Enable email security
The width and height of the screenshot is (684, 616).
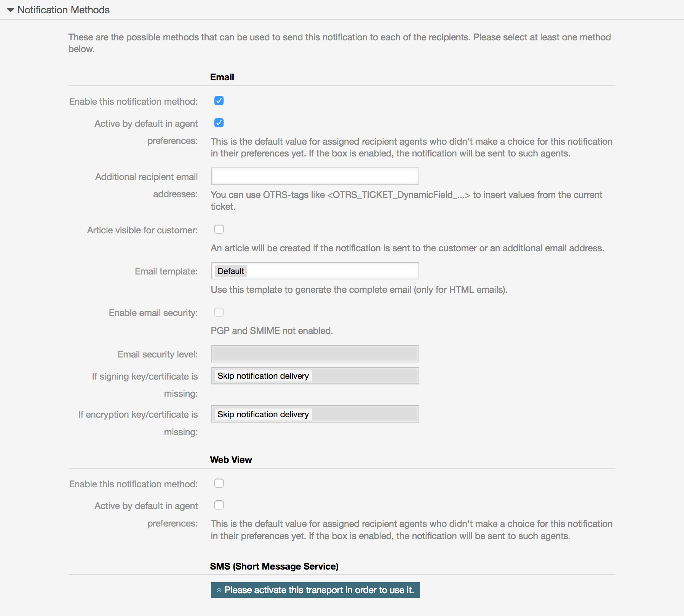(x=219, y=312)
